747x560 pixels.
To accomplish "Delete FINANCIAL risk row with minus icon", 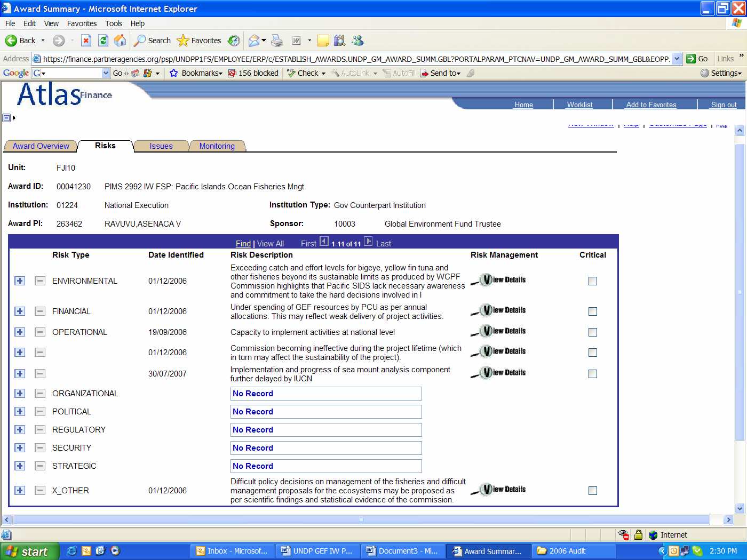I will 40,311.
